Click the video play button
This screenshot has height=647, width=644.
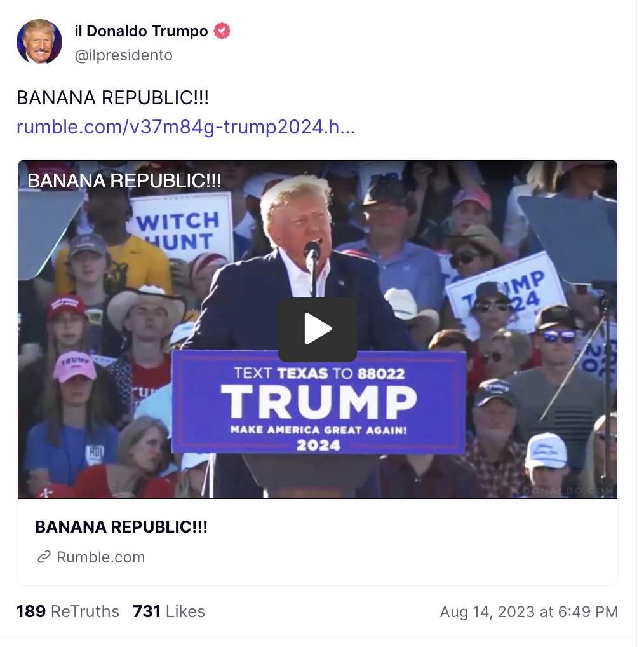click(x=318, y=329)
